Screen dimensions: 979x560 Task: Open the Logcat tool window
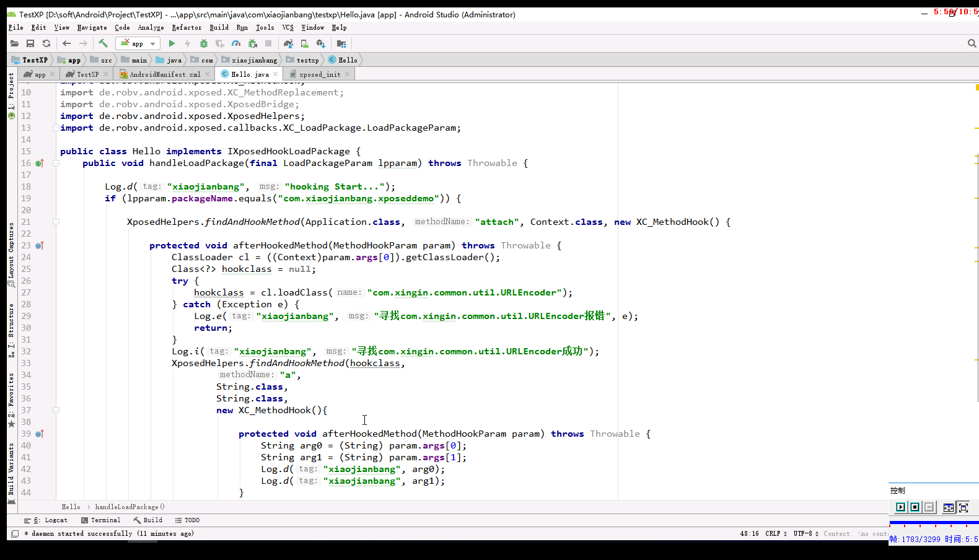[46, 520]
